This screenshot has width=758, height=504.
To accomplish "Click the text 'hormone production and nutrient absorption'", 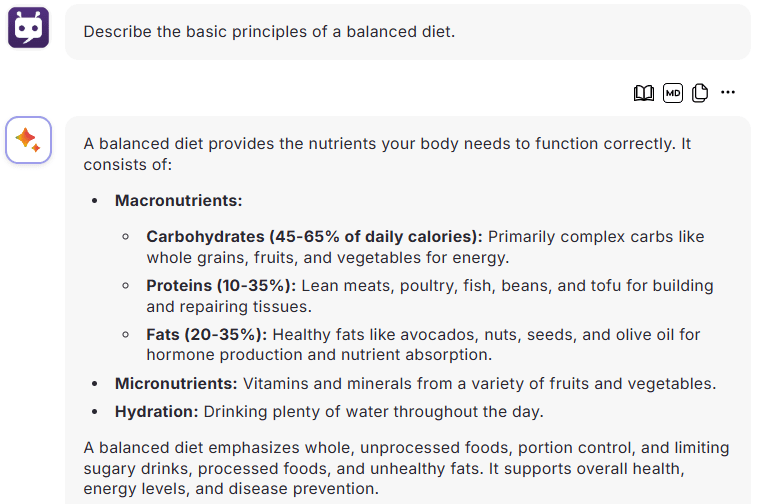I will pyautogui.click(x=318, y=355).
